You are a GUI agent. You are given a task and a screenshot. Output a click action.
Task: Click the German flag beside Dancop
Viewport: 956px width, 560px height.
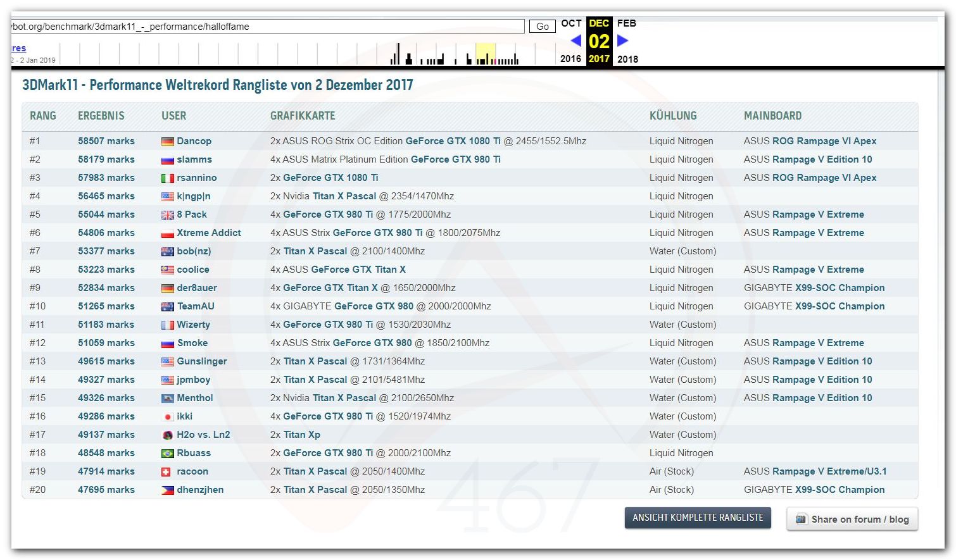coord(167,142)
